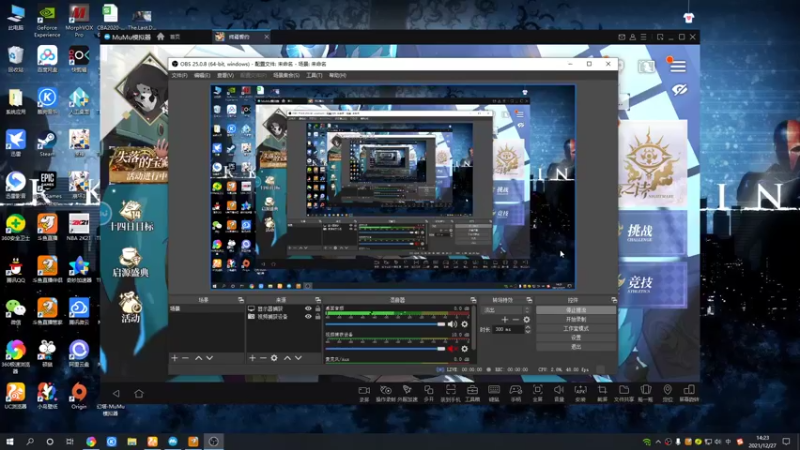Open source properties gear in Sources panel
Viewport: 800px width, 450px height.
[x=274, y=358]
